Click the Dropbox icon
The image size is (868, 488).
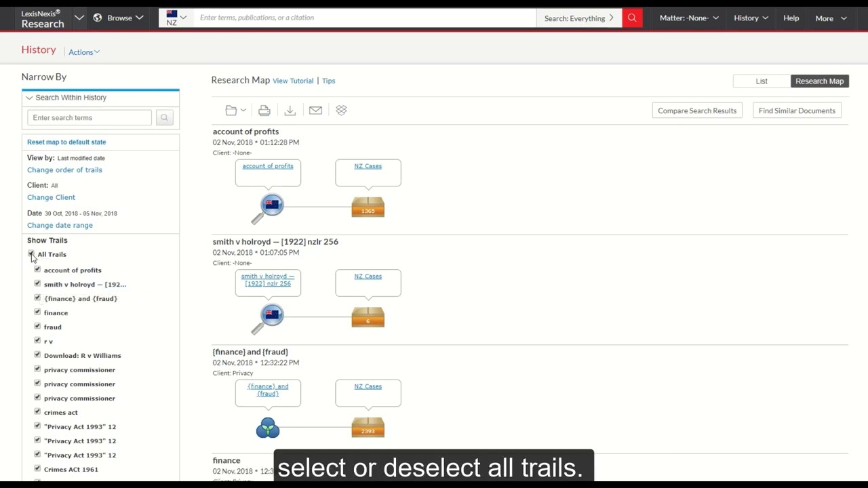pyautogui.click(x=341, y=110)
